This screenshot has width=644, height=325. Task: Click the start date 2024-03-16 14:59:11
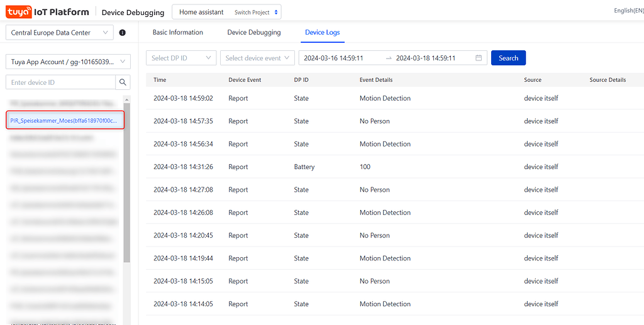coord(333,58)
